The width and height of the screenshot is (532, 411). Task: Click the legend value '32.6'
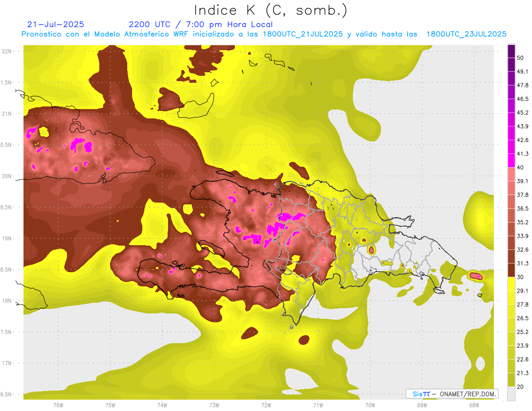[523, 250]
